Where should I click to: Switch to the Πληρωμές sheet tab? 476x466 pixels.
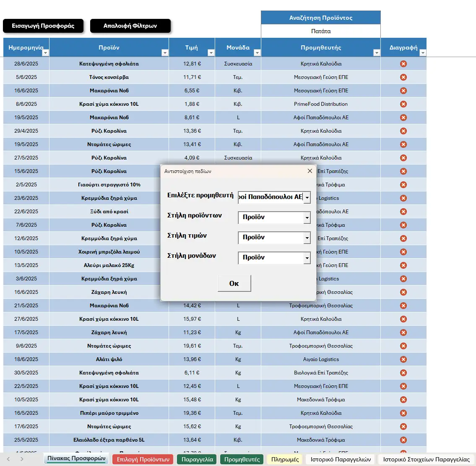point(285,459)
